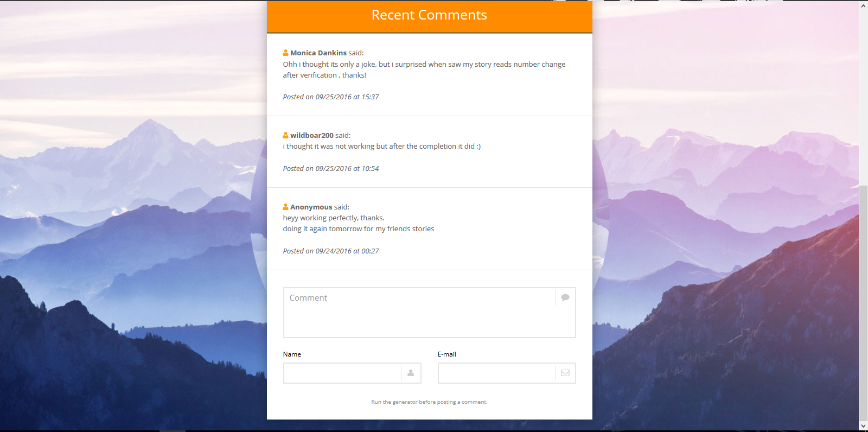The height and width of the screenshot is (432, 868).
Task: Click comment text 'Ohh i thought its only a joke'
Action: (x=329, y=64)
